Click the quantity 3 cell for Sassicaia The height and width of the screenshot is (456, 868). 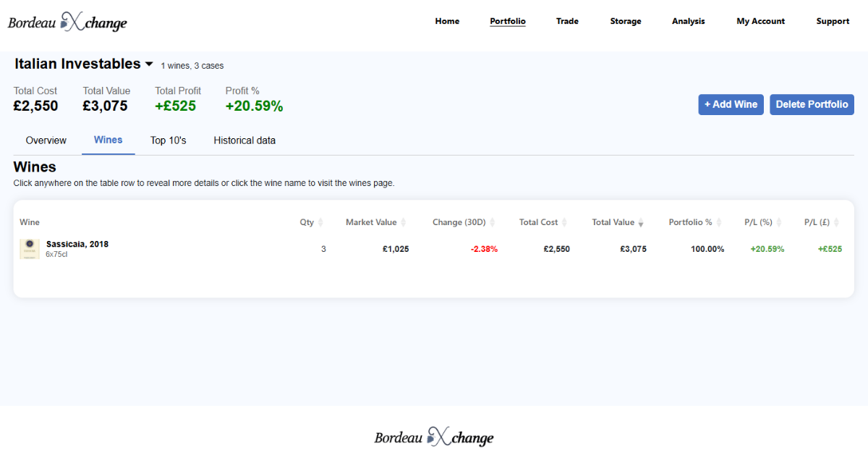(x=323, y=249)
